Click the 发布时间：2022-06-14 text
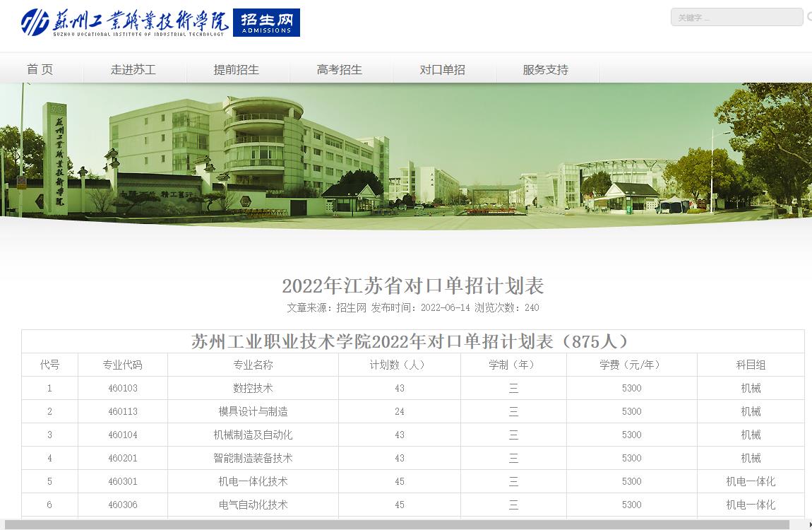The height and width of the screenshot is (530, 812). (x=421, y=307)
